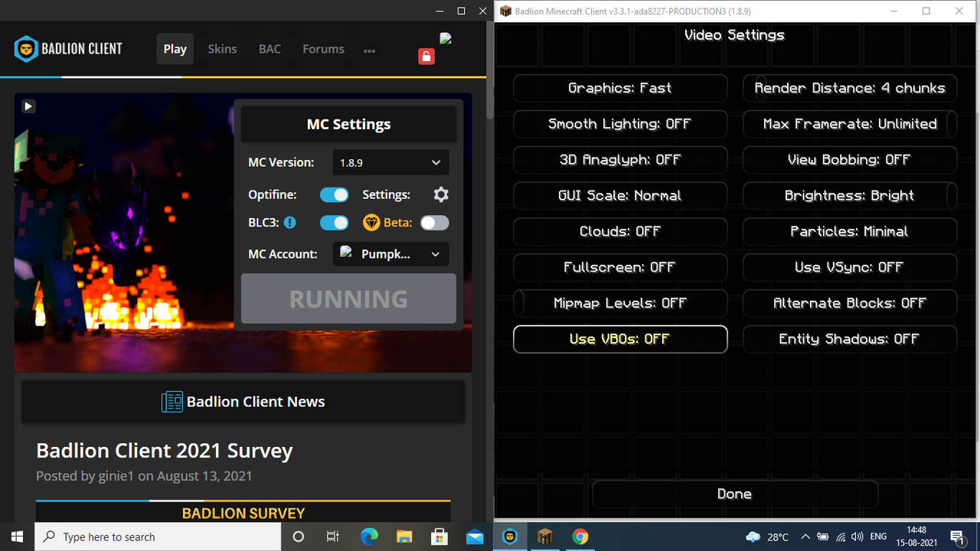Screen dimensions: 980x551
Task: Switch to Badlion Client taskbar icon
Action: click(510, 536)
